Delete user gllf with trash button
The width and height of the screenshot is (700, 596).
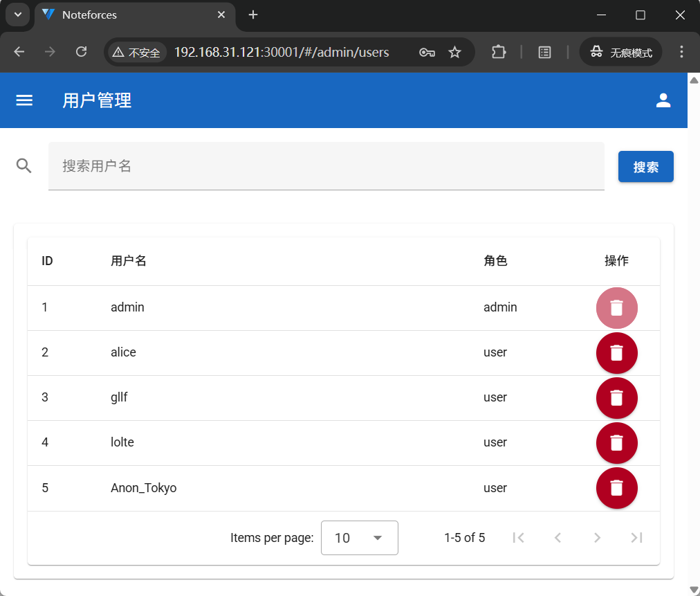click(x=616, y=398)
